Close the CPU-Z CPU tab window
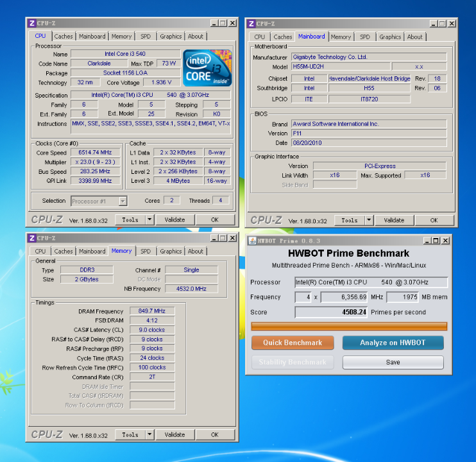The height and width of the screenshot is (462, 476). (x=232, y=23)
